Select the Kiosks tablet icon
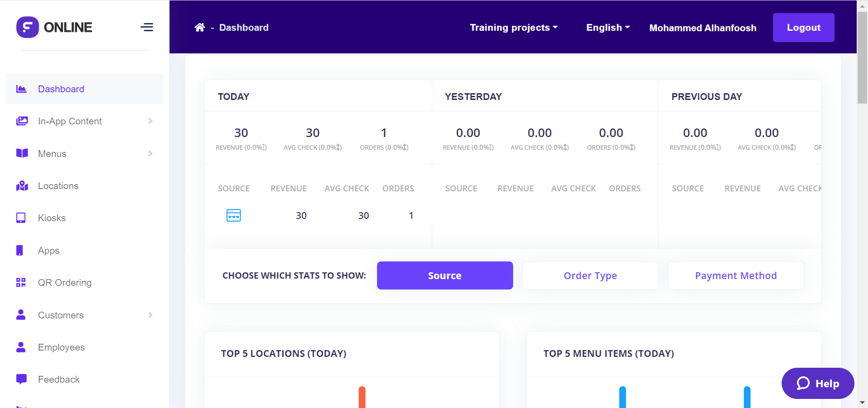The image size is (868, 408). click(x=21, y=218)
